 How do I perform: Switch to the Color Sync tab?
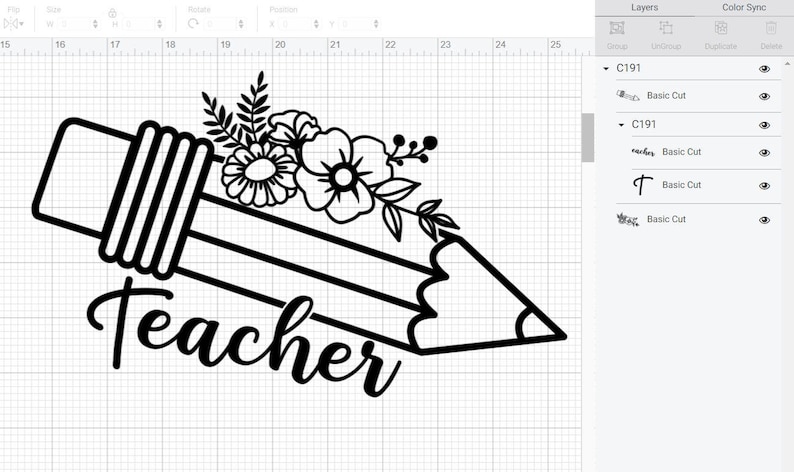[744, 8]
